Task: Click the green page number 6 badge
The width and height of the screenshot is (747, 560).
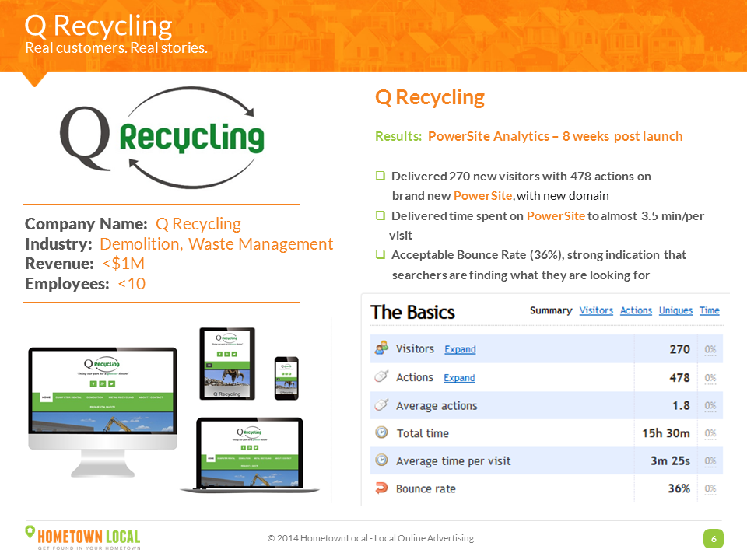Action: coord(713,538)
